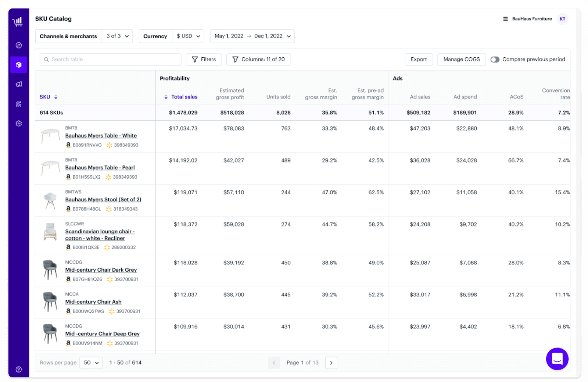Open the date range May 1, 2022 dropdown
This screenshot has height=382, width=588.
pos(252,36)
